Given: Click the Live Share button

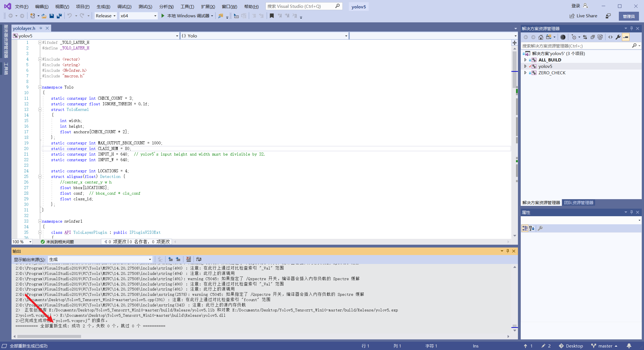Looking at the screenshot, I should (x=583, y=16).
